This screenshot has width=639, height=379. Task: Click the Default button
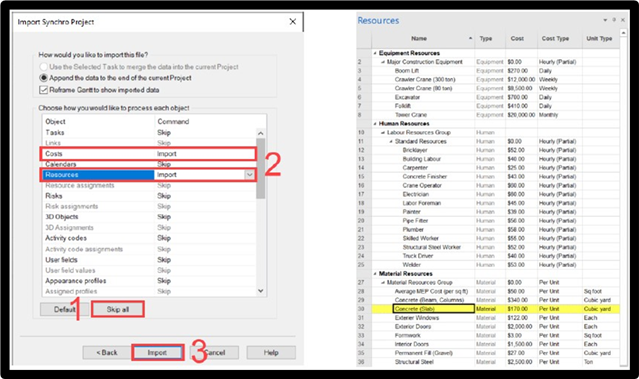64,309
